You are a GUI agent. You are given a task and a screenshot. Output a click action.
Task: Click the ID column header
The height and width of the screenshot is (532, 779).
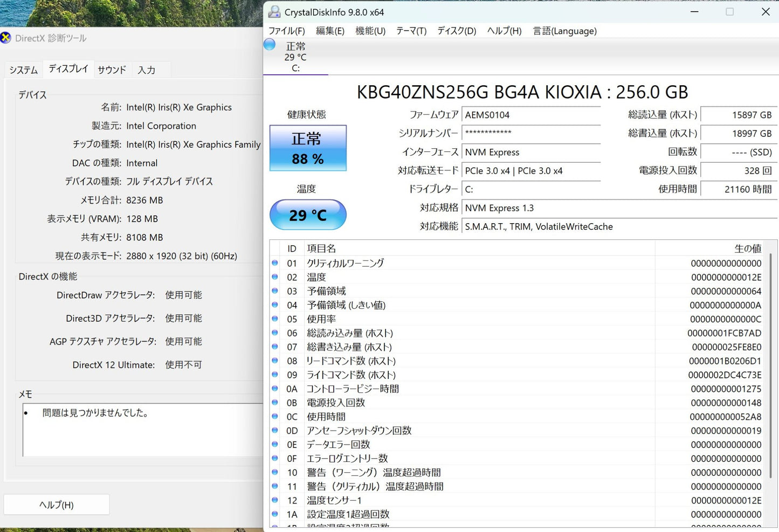pyautogui.click(x=292, y=248)
